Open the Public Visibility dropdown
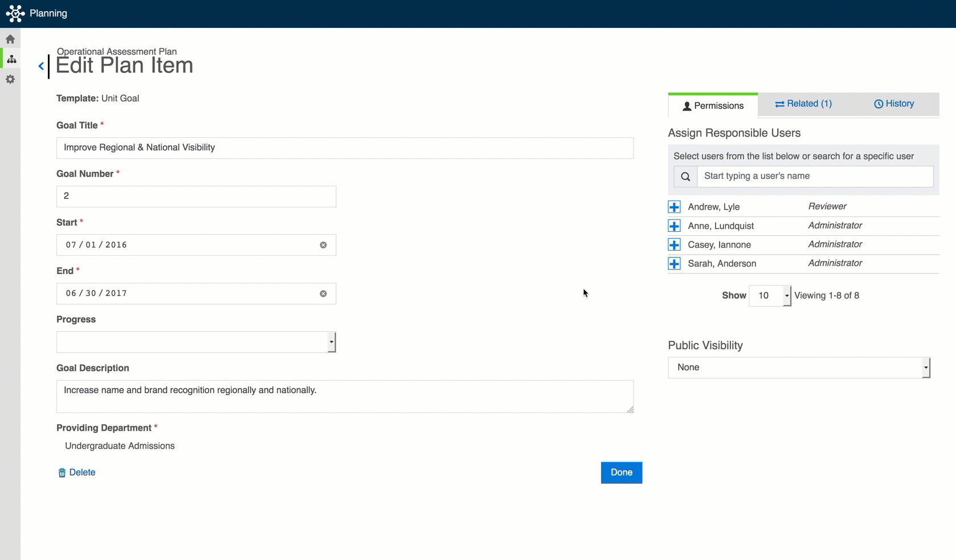Screen dimensions: 956x560 pyautogui.click(x=799, y=367)
